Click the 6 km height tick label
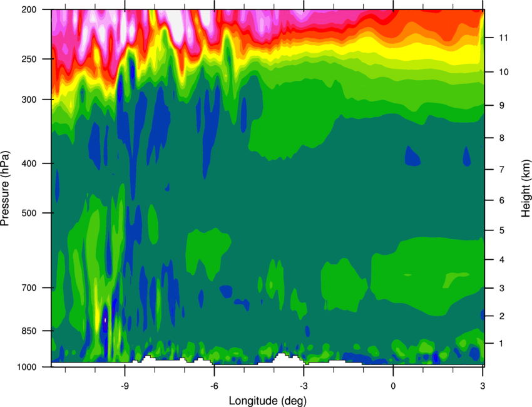 coord(501,200)
